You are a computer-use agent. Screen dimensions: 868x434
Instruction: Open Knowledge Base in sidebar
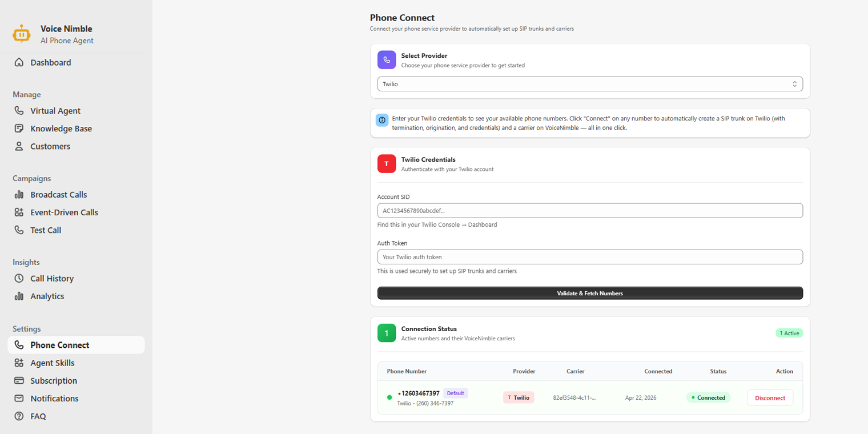point(76,128)
